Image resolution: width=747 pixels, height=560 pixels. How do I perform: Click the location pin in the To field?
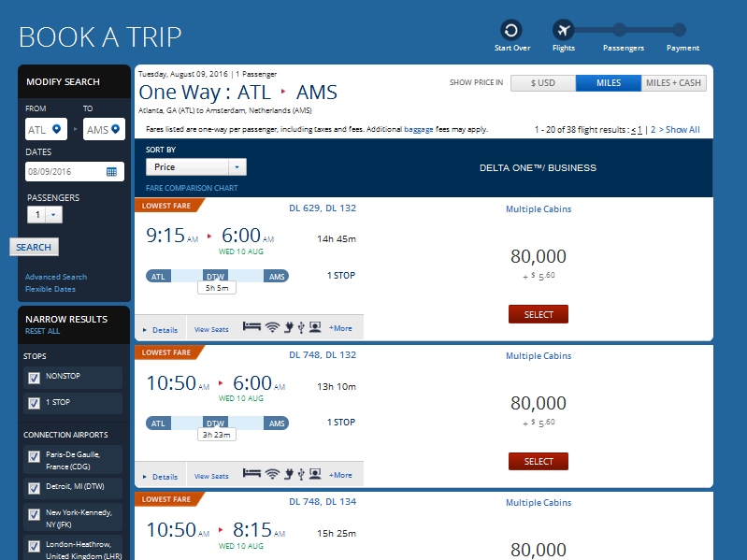click(x=116, y=130)
